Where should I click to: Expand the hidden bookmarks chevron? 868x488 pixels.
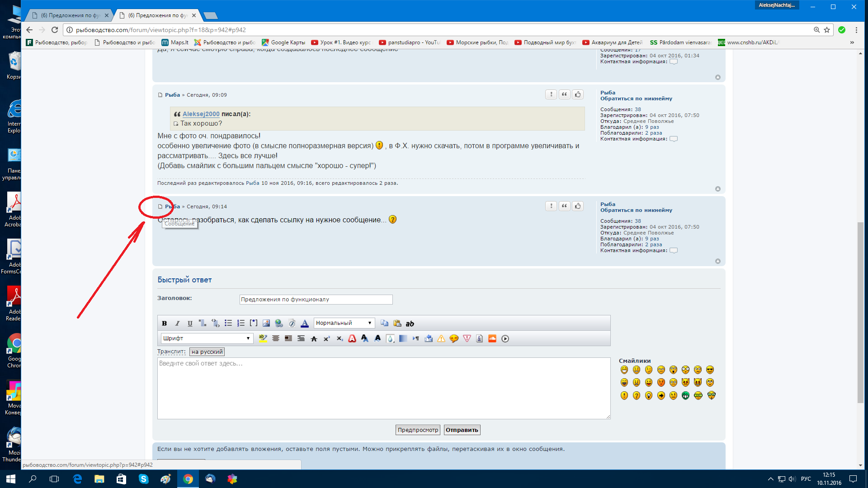852,42
